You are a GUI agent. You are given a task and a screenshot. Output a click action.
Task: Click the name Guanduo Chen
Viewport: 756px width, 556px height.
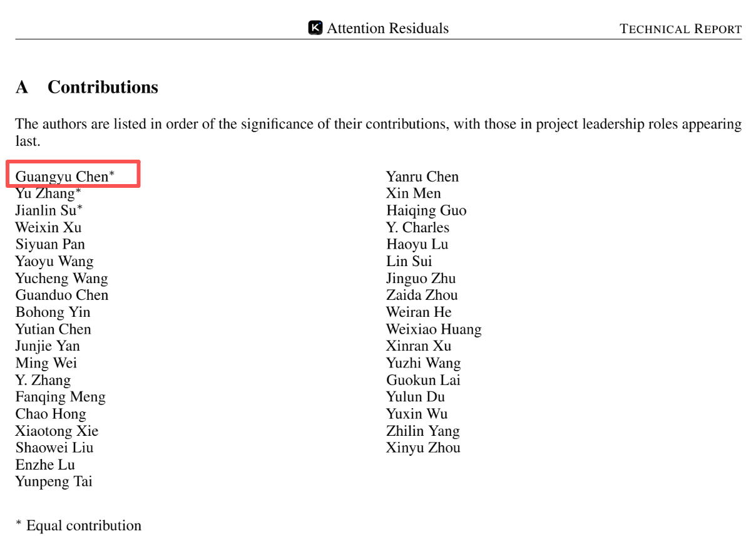coord(62,295)
